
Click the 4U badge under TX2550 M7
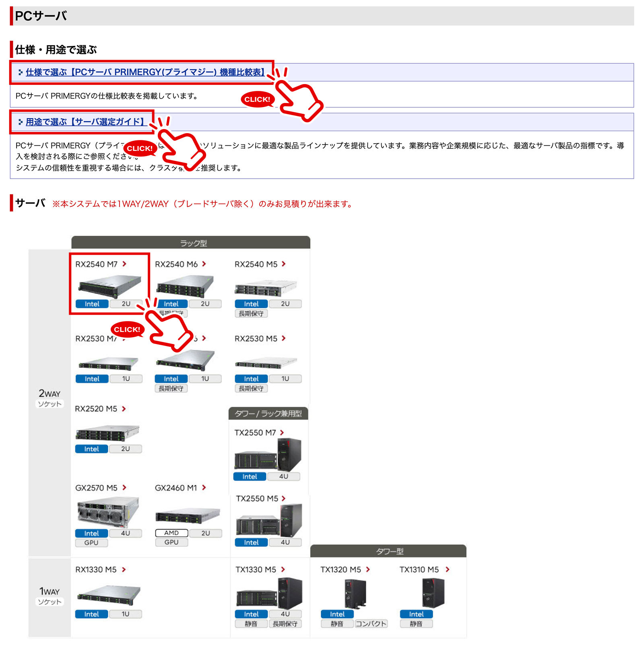284,476
